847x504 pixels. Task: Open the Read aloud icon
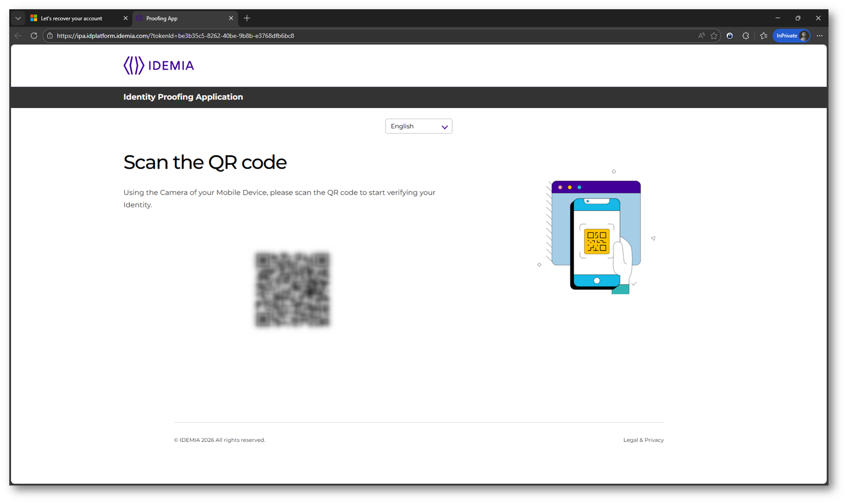click(701, 36)
